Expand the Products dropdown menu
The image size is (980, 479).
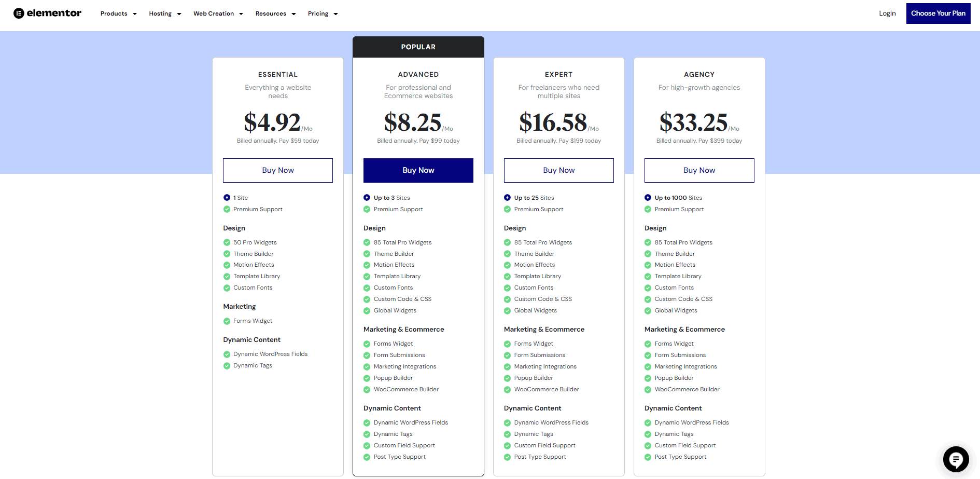[x=118, y=14]
